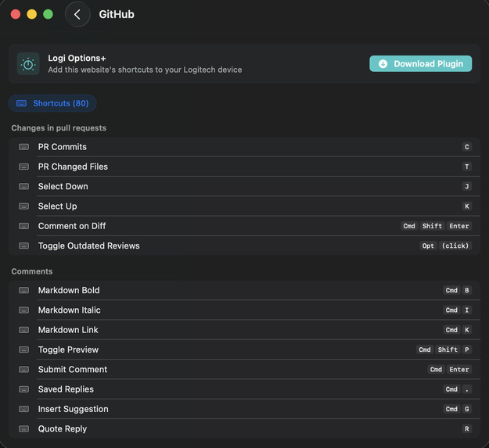This screenshot has height=448, width=489.
Task: Click keyboard icon beside Markdown Link
Action: point(23,330)
